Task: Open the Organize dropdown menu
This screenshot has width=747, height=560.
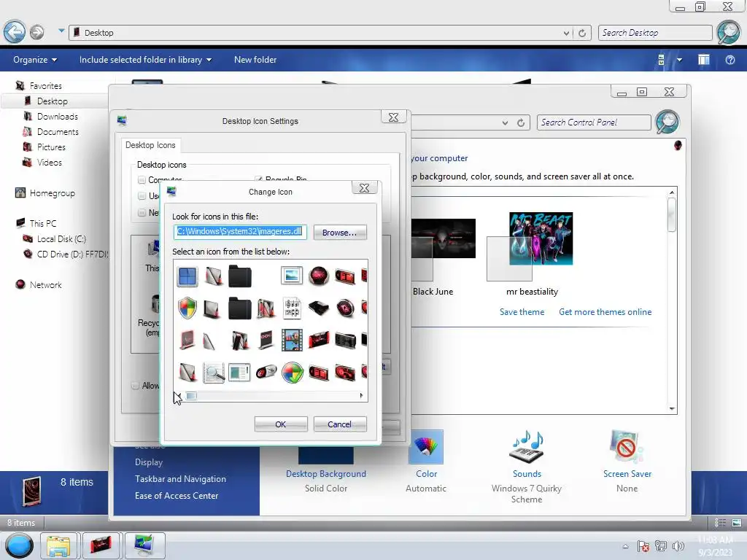Action: 35,60
